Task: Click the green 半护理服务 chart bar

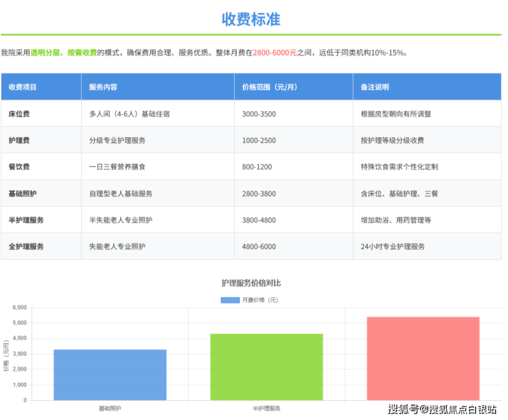Action: point(266,366)
